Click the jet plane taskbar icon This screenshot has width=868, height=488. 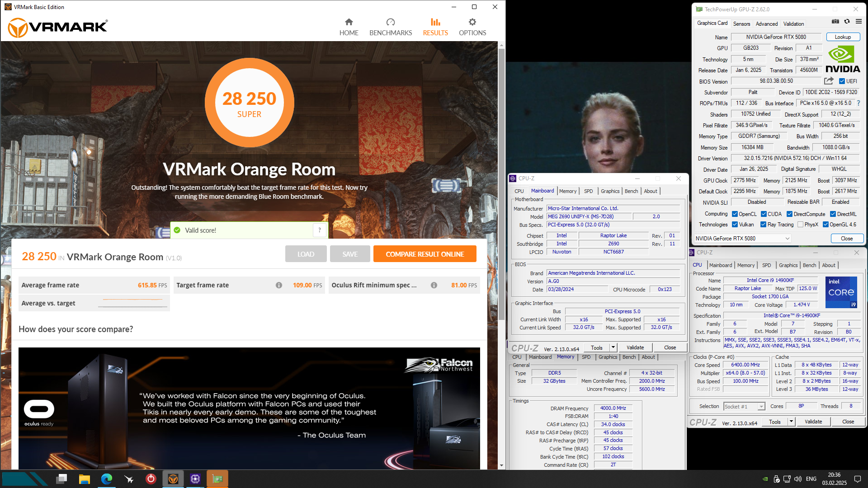[x=129, y=479]
